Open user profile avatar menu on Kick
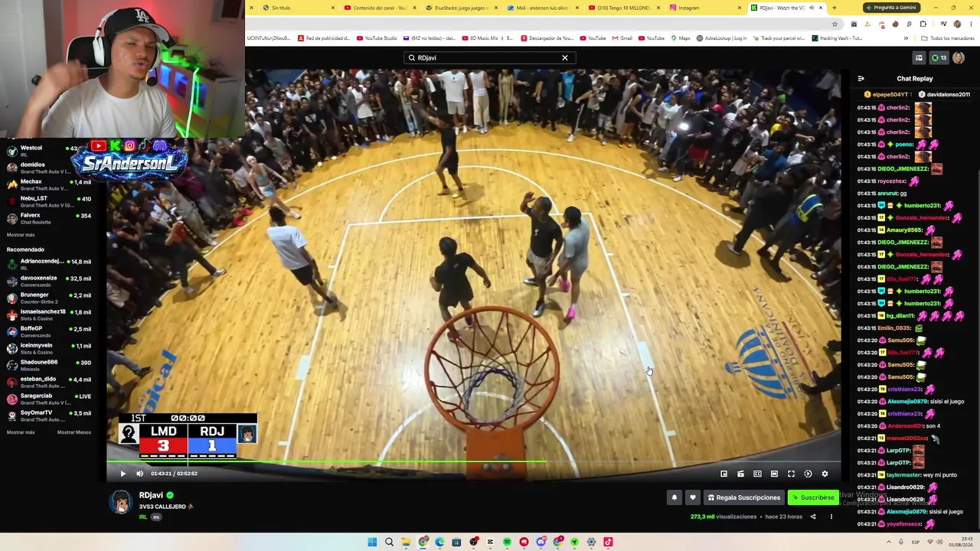The width and height of the screenshot is (980, 551). 959,57
